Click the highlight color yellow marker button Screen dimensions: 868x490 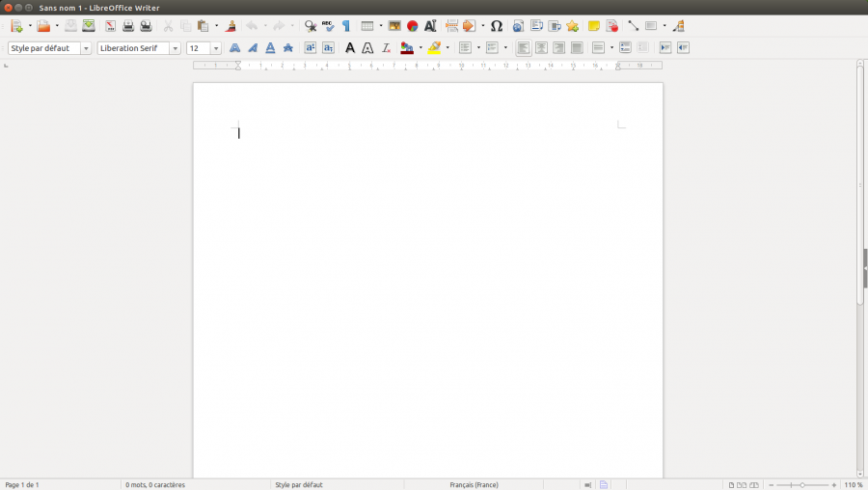click(435, 48)
